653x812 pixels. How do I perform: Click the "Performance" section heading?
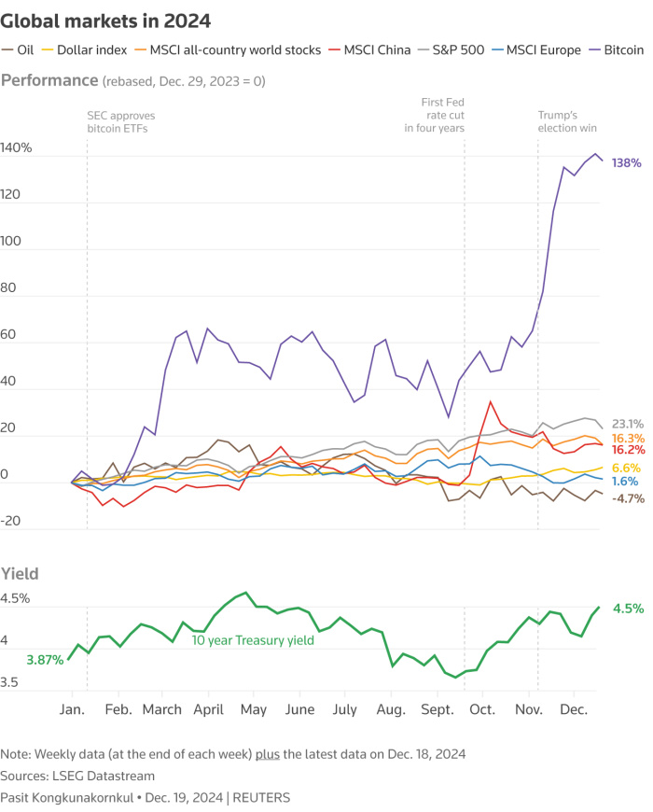pos(49,80)
